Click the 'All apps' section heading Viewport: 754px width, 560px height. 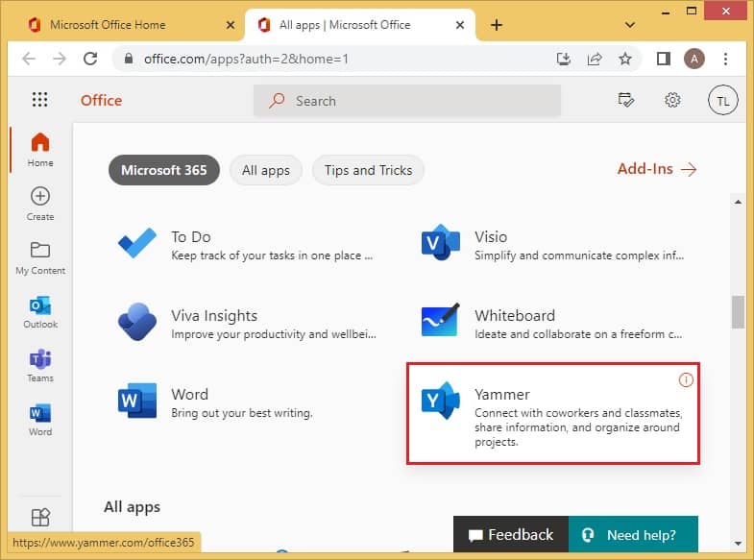click(x=133, y=507)
